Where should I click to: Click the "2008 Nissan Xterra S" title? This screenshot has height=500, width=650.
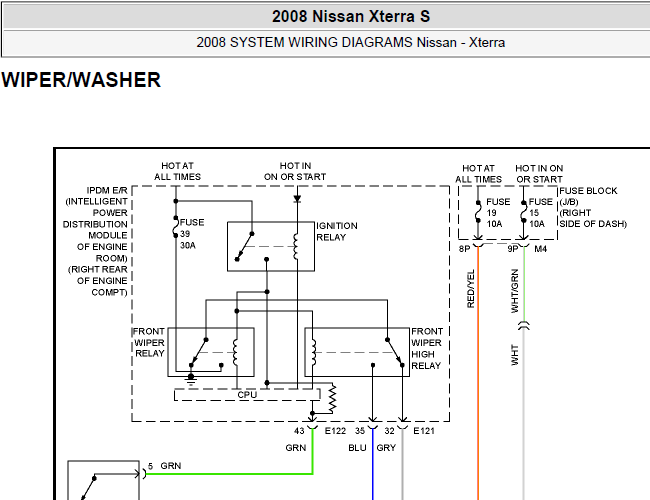pos(351,17)
